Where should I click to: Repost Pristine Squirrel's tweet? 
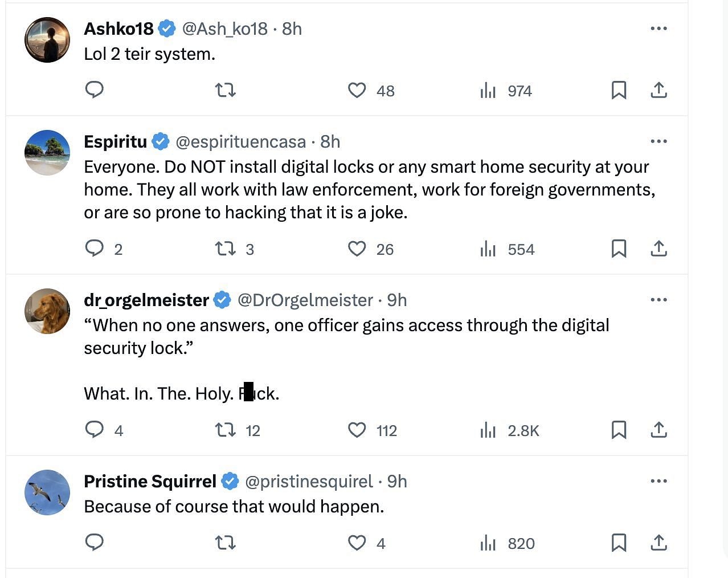[x=226, y=543]
